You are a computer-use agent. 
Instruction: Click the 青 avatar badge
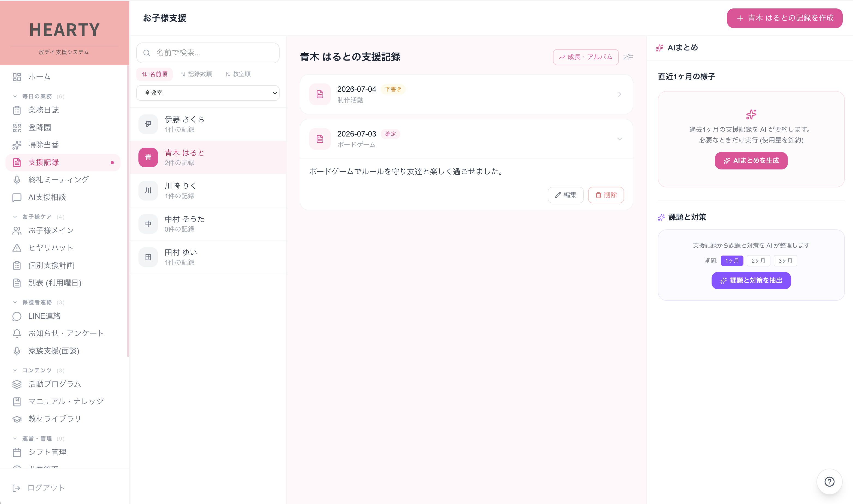click(148, 157)
